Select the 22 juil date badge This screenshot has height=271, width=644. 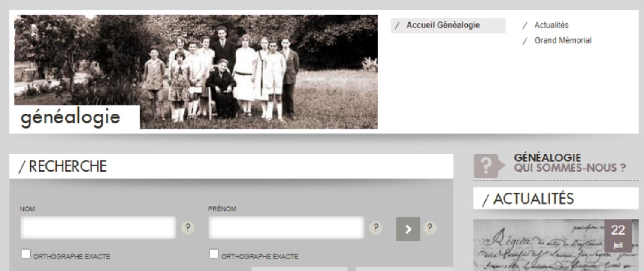pos(618,235)
